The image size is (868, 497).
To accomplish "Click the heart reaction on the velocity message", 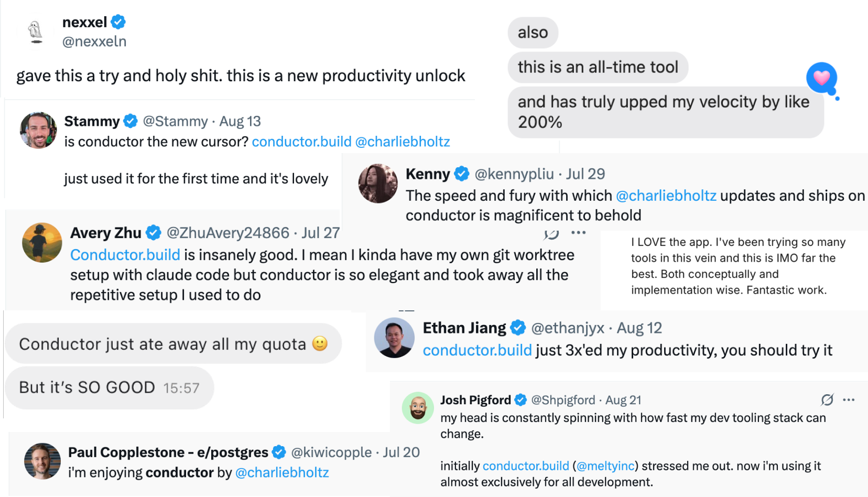I will point(821,78).
